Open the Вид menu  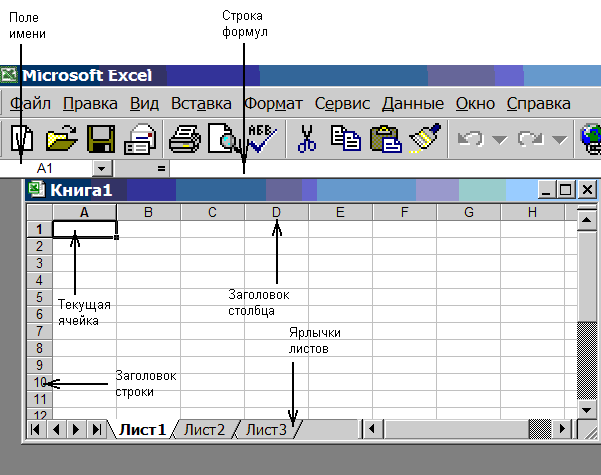click(x=144, y=104)
